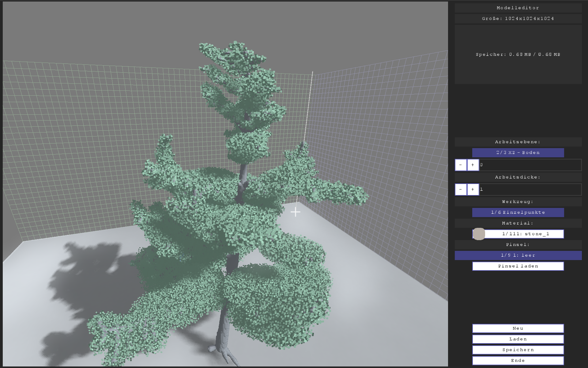Screen dimensions: 588x368
Task: Click the Speicher memory usage panel
Action: coord(518,55)
